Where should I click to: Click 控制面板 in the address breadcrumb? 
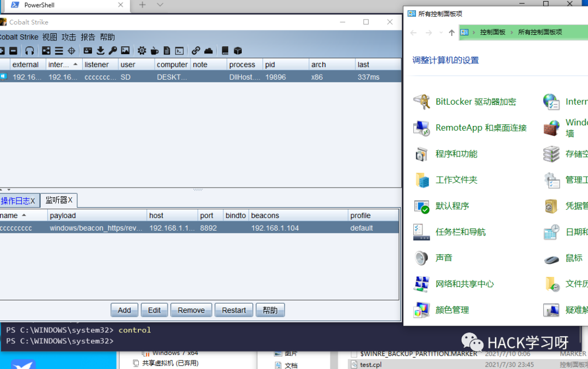493,32
